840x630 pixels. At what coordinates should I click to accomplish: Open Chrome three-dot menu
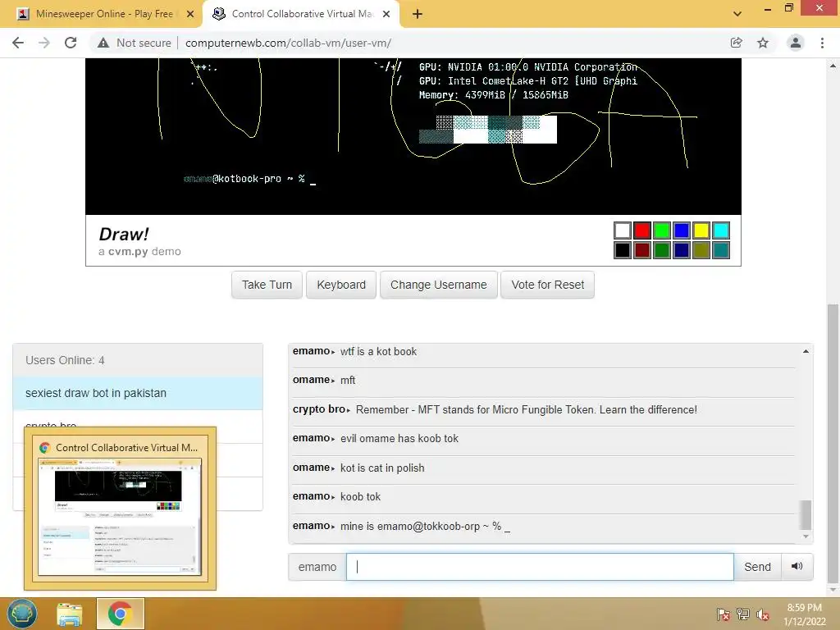click(822, 43)
